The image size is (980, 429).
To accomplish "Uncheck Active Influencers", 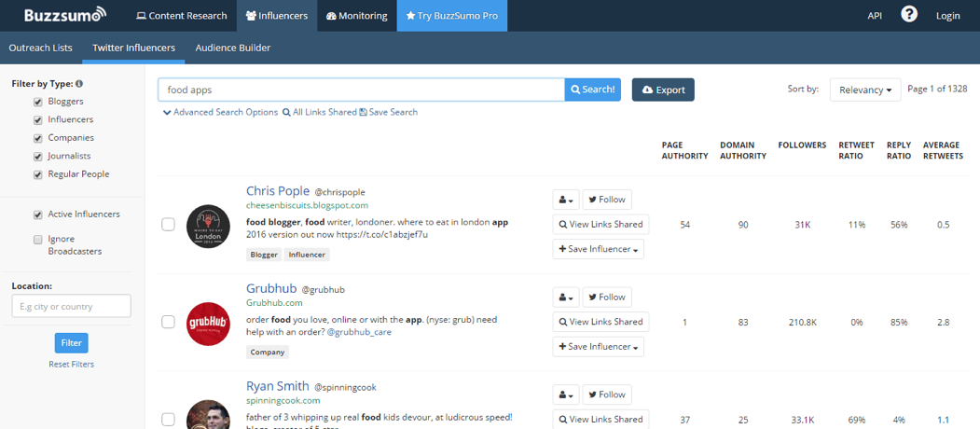I will click(38, 214).
